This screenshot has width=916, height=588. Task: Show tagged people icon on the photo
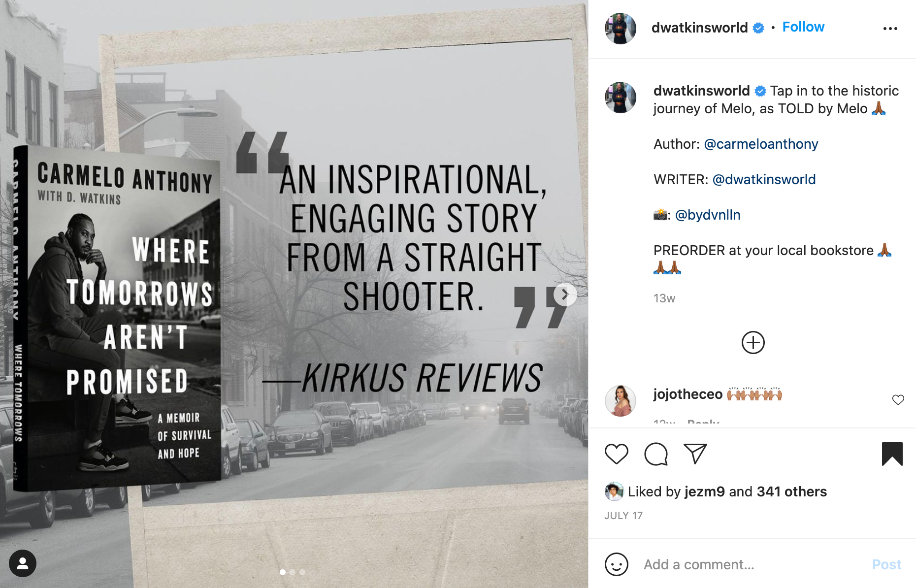coord(23,563)
